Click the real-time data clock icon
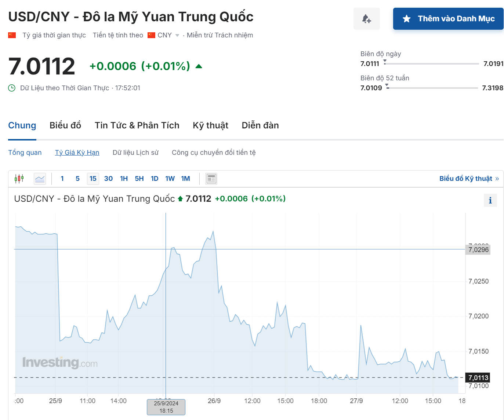This screenshot has height=420, width=504. (12, 88)
